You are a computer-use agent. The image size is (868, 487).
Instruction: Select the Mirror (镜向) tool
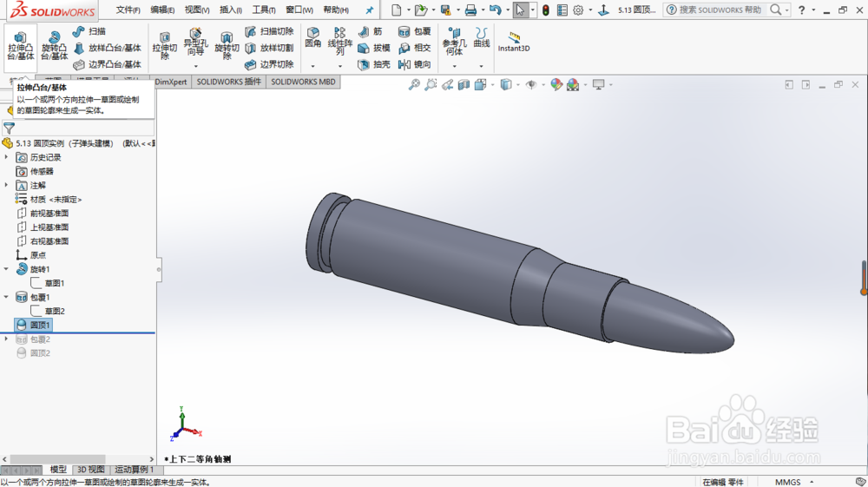tap(415, 65)
